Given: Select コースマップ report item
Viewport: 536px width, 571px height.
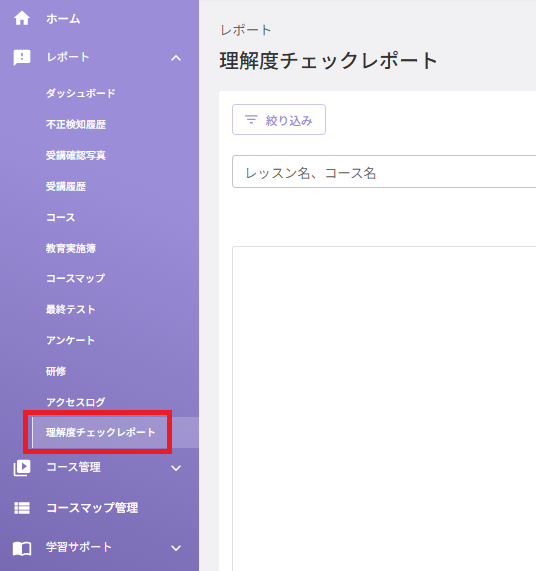Looking at the screenshot, I should (75, 278).
